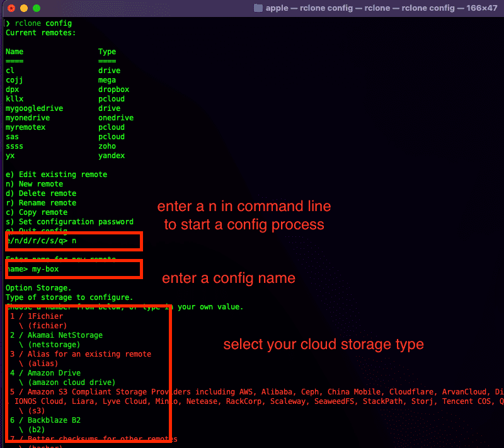Viewport: 504px width, 448px height.
Task: Click 'Type of storage to configure.' line
Action: (69, 297)
